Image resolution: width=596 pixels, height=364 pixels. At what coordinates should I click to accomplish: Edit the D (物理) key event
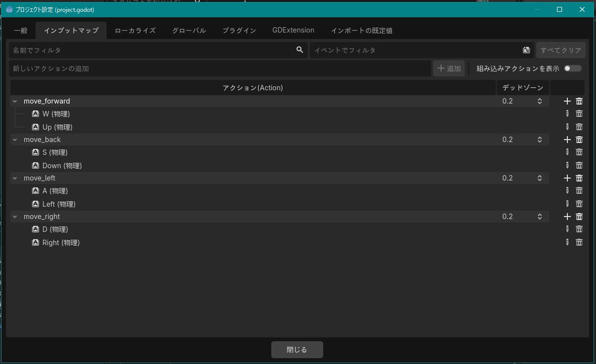567,229
